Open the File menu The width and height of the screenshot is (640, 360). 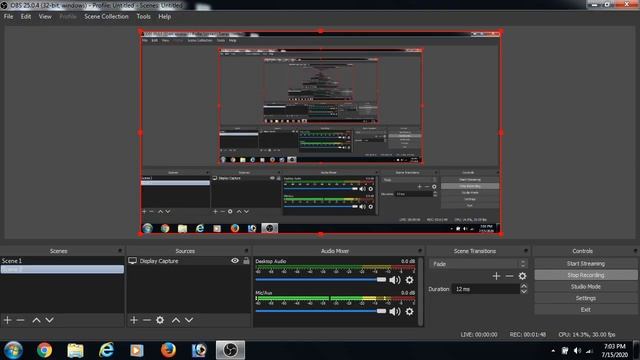[x=9, y=16]
